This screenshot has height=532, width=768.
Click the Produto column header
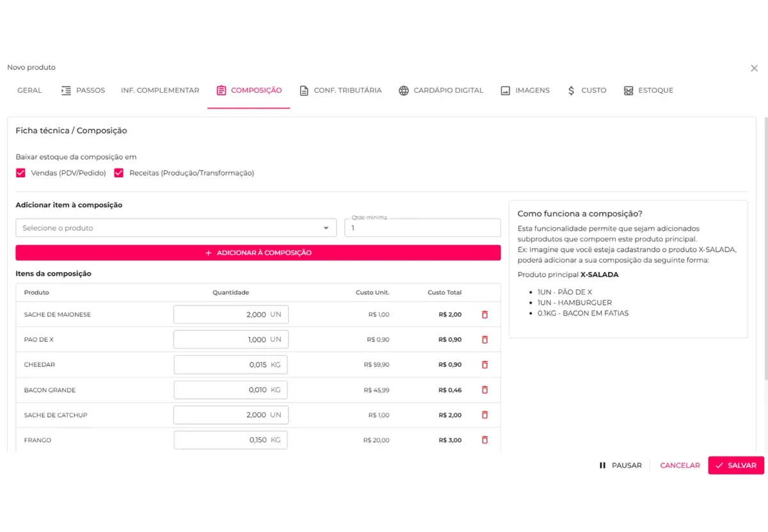click(36, 293)
